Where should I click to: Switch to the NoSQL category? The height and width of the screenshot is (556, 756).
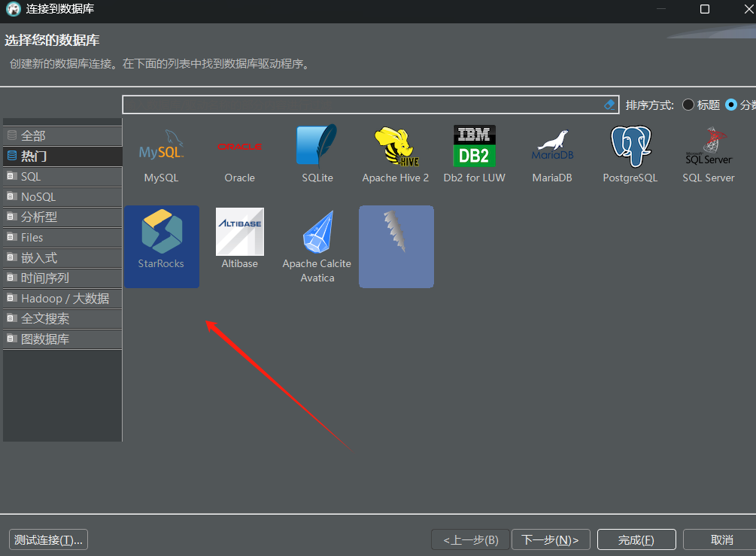[62, 197]
